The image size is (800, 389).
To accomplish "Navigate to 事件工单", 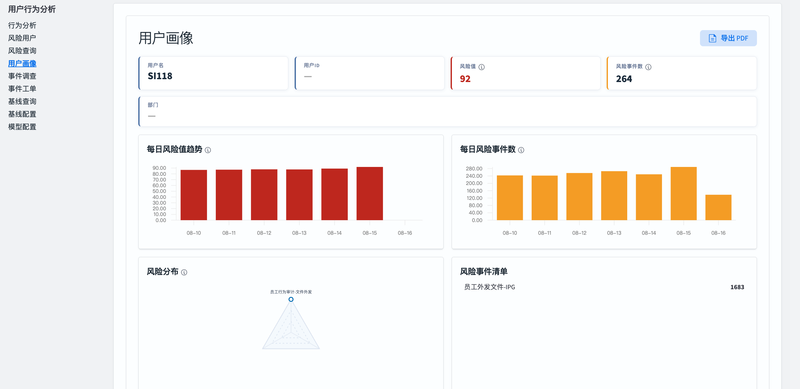I will tap(22, 89).
